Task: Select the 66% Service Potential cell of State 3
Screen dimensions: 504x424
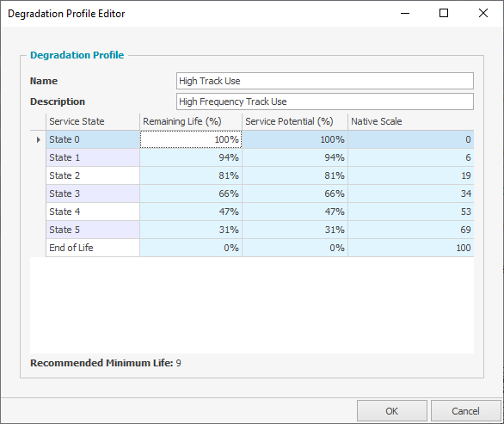Action: [295, 194]
